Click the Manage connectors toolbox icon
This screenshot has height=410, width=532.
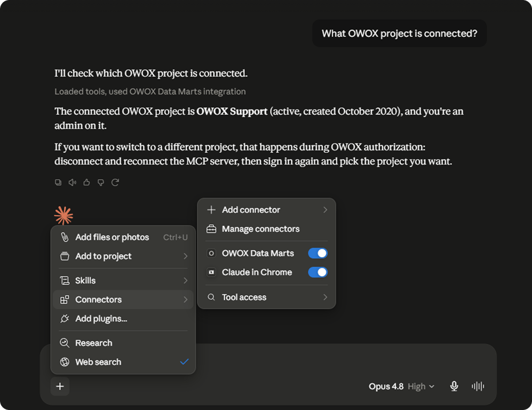pos(211,229)
